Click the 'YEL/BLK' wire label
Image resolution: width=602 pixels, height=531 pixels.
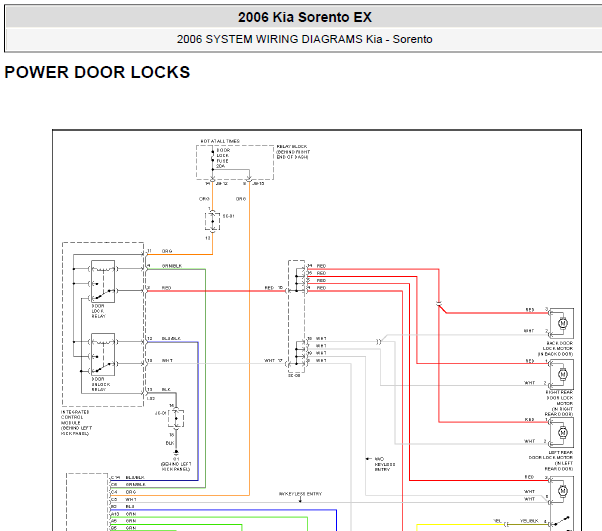click(529, 521)
